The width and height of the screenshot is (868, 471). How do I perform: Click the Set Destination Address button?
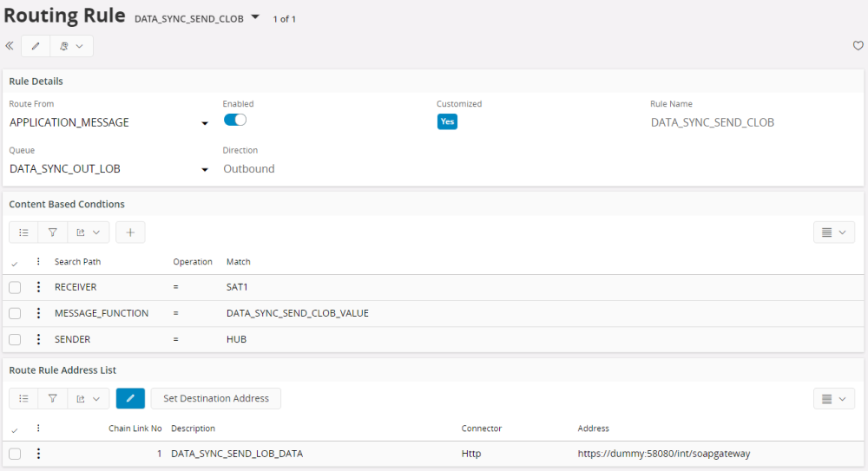tap(216, 398)
